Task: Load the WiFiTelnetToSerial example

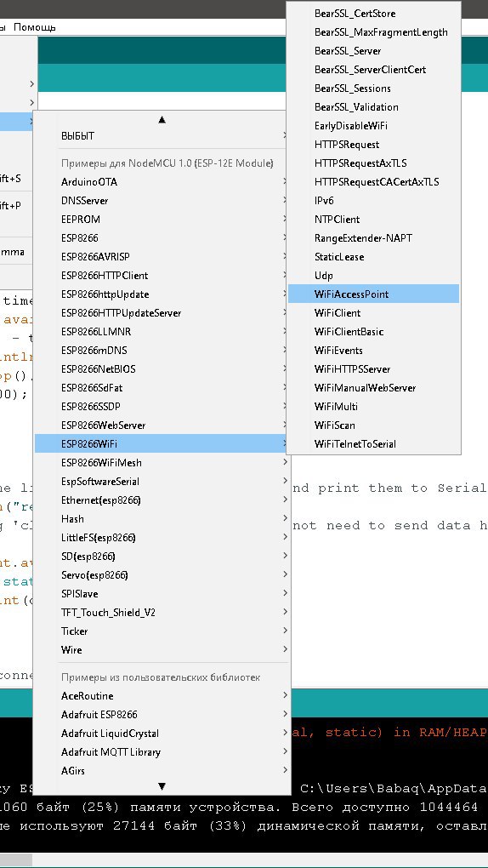Action: tap(373, 444)
